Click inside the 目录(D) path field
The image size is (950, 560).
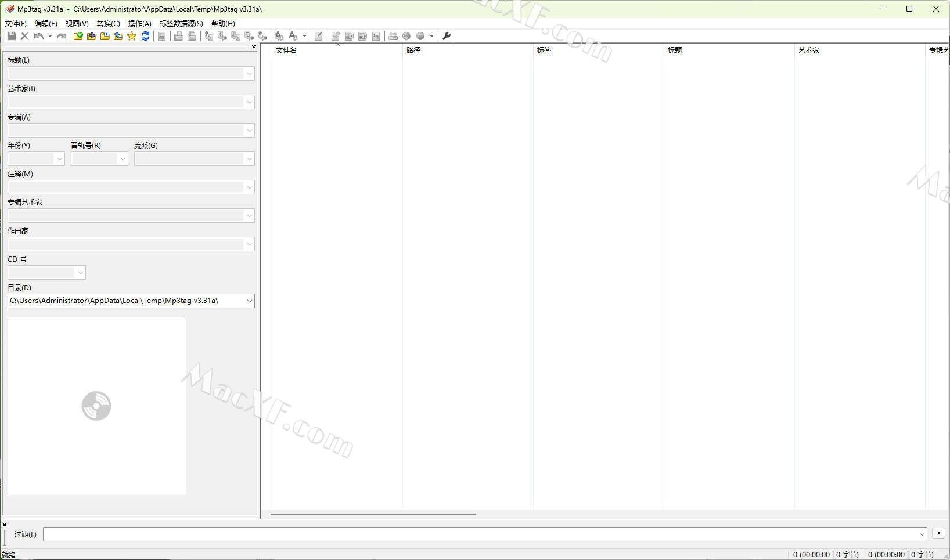click(125, 301)
